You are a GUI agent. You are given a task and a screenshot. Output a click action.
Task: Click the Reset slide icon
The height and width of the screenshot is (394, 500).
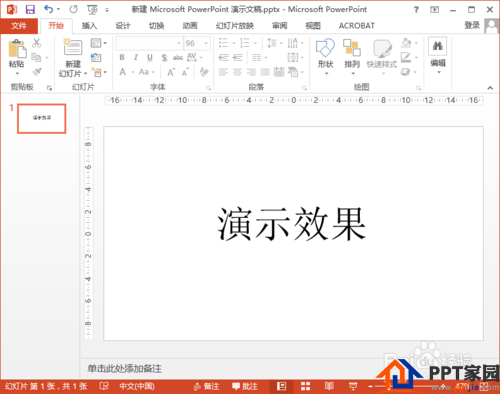pos(96,57)
